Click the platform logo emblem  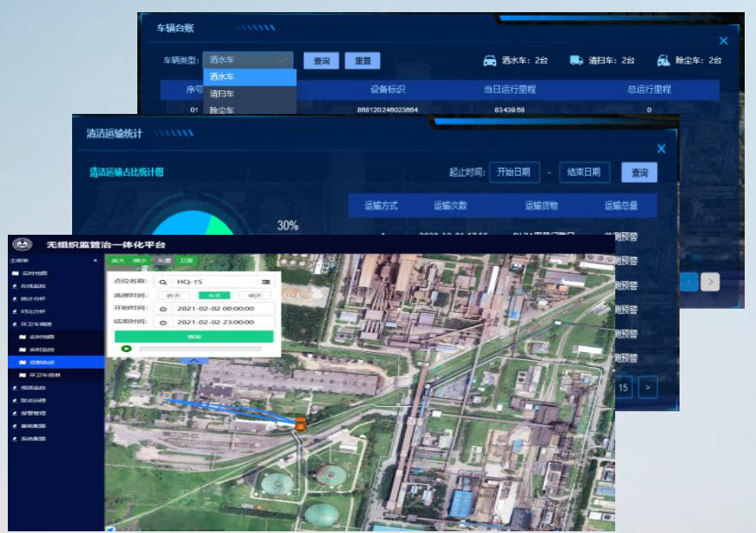pyautogui.click(x=23, y=244)
